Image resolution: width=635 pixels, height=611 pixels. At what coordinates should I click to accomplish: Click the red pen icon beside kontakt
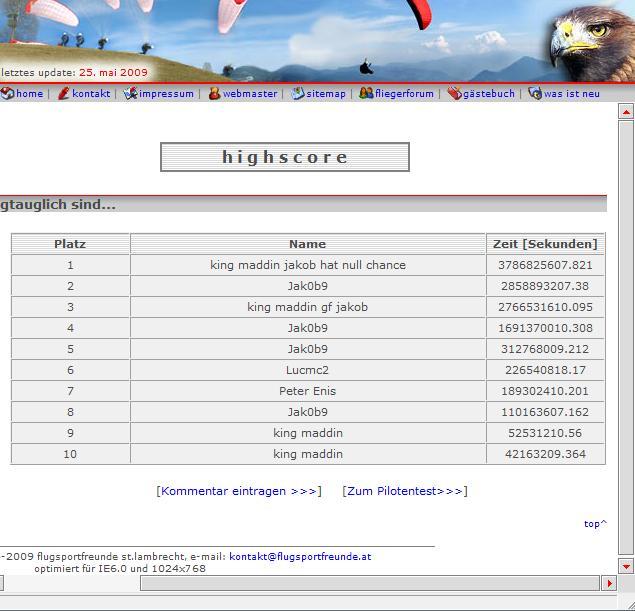point(63,93)
